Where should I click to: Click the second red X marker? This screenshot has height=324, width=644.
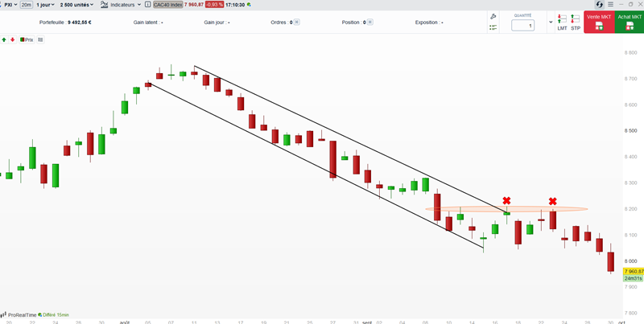click(x=553, y=201)
